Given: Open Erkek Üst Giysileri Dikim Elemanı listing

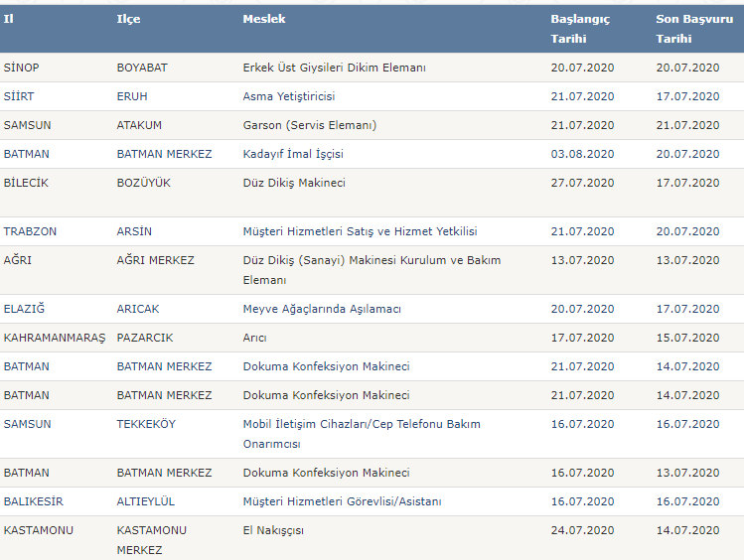Looking at the screenshot, I should [334, 68].
